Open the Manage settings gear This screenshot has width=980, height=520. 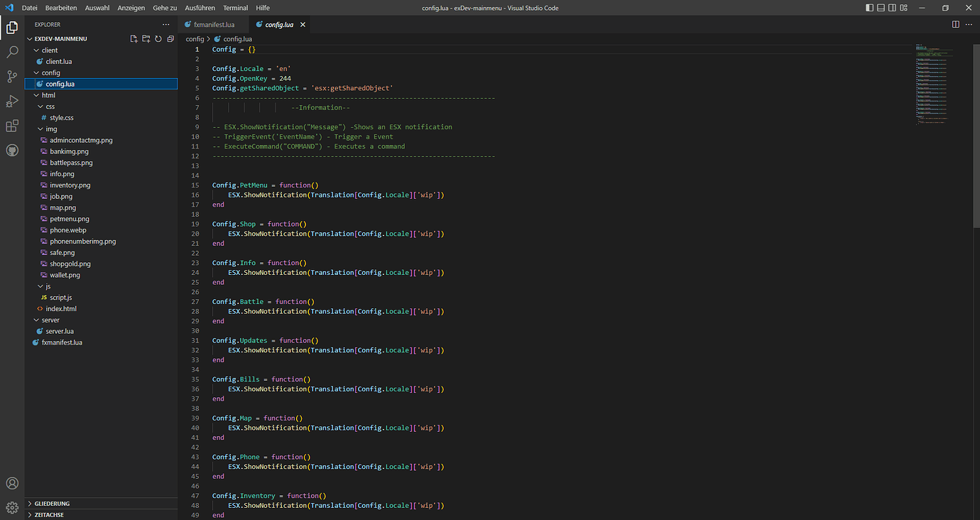(x=11, y=506)
